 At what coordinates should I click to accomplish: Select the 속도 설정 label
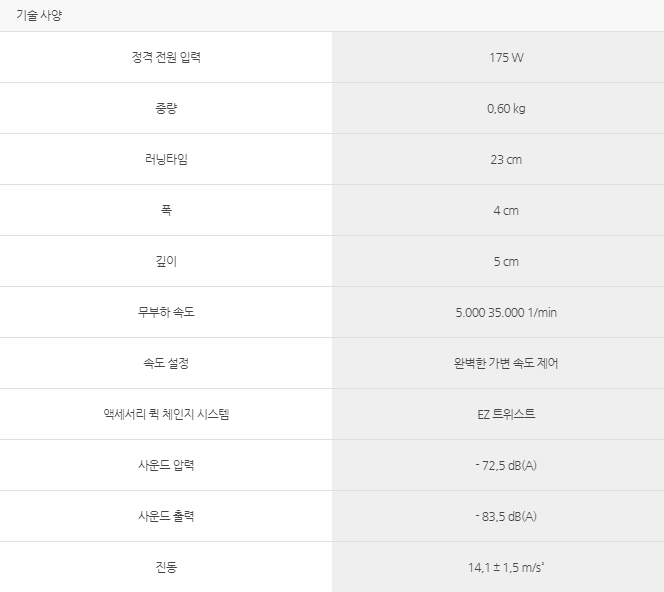(x=166, y=363)
